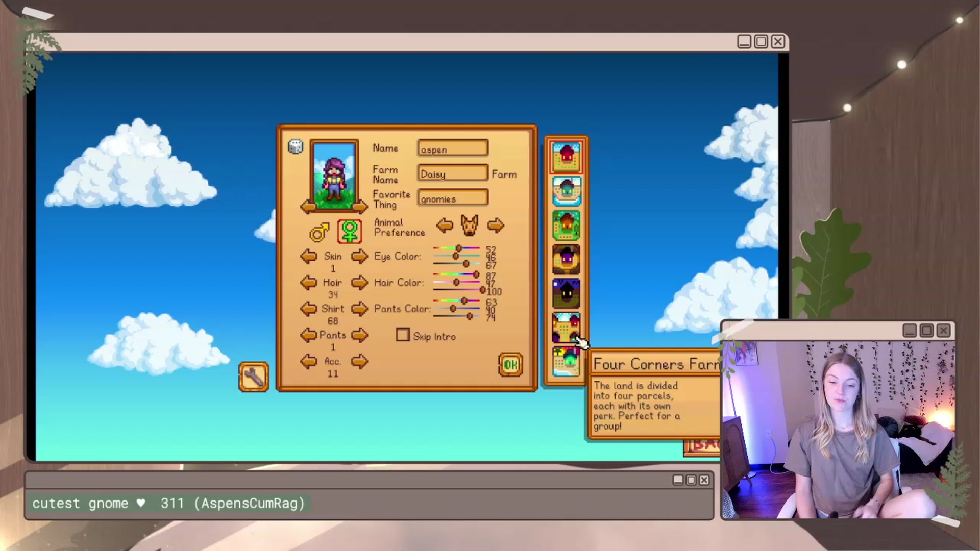Select the male gender symbol
Image resolution: width=980 pixels, height=551 pixels.
tap(320, 232)
